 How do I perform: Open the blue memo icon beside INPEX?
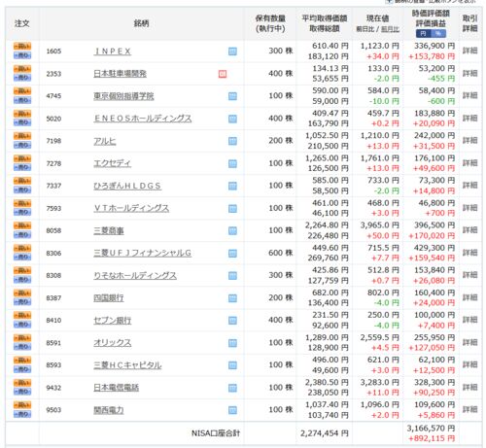point(232,52)
